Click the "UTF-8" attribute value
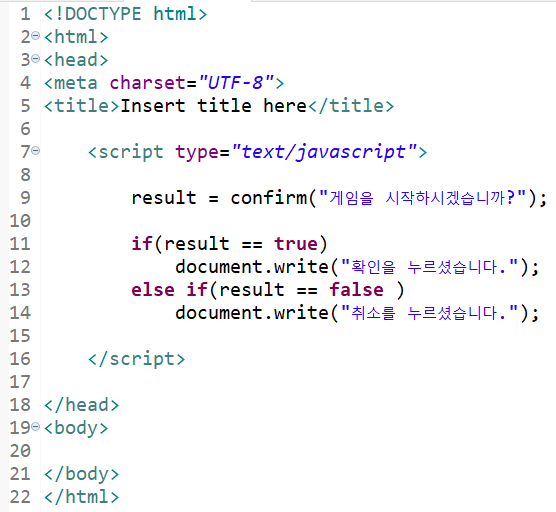The image size is (556, 512). coord(236,83)
